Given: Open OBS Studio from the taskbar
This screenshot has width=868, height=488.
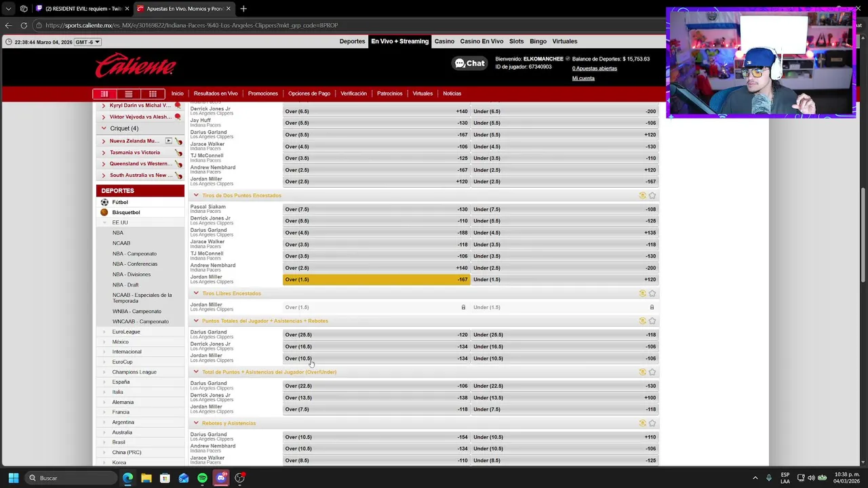Looking at the screenshot, I should [239, 478].
